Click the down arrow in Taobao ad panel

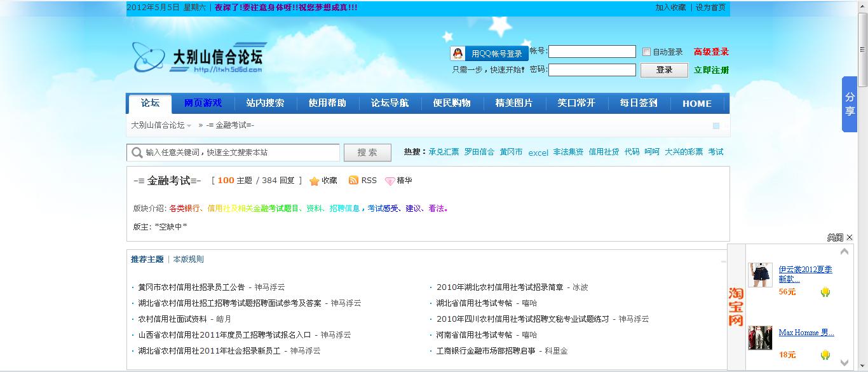tap(844, 362)
